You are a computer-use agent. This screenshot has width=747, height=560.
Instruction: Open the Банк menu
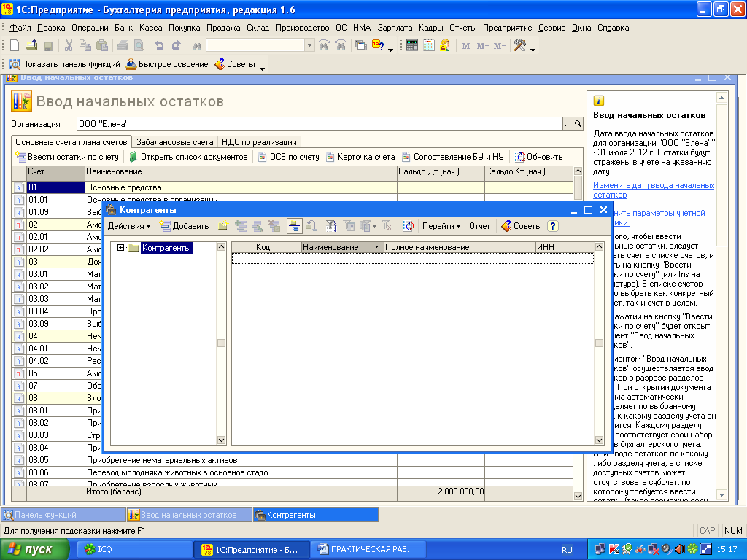click(x=124, y=28)
